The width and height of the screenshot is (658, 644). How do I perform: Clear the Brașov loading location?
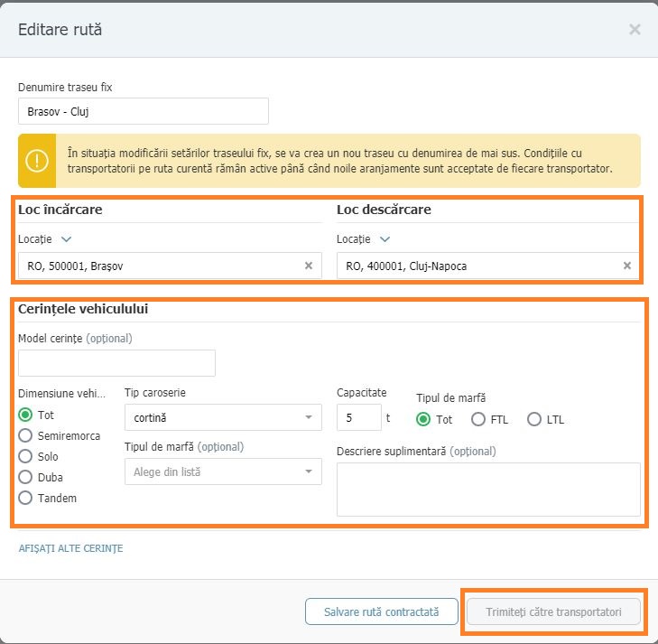[309, 266]
